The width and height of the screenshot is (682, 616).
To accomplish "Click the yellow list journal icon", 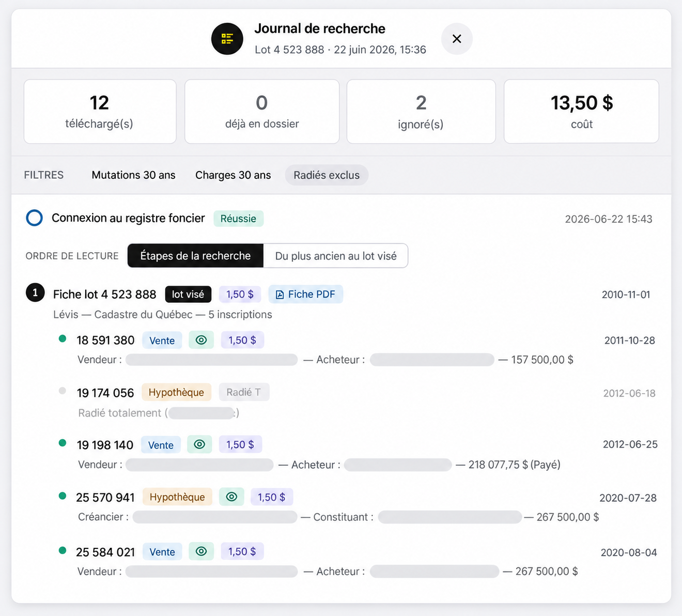I will pos(227,39).
